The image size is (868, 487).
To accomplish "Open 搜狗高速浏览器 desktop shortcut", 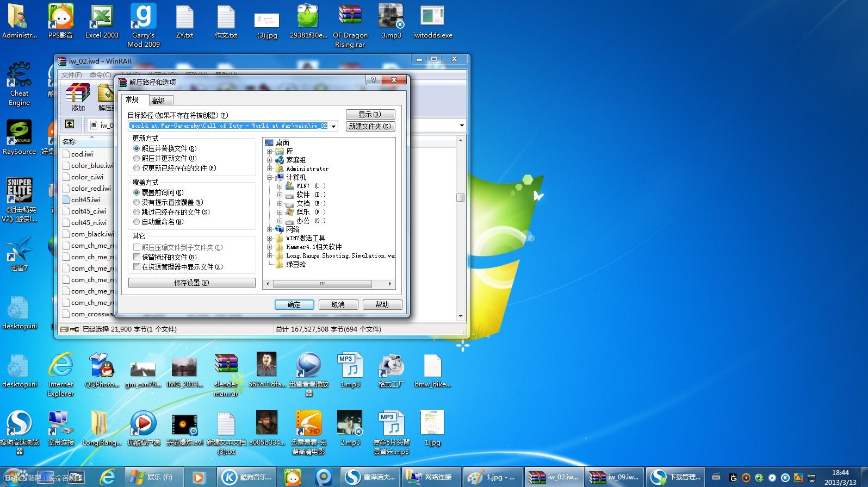I will (x=19, y=432).
